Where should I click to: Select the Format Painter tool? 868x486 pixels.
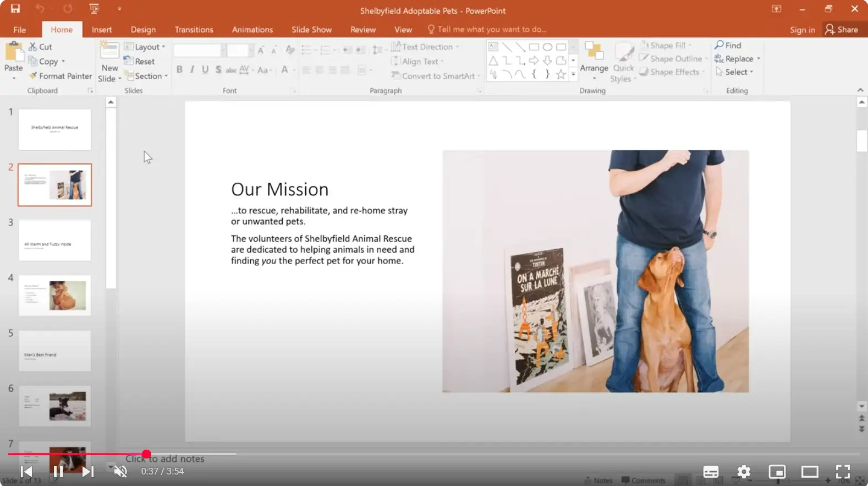coord(61,76)
